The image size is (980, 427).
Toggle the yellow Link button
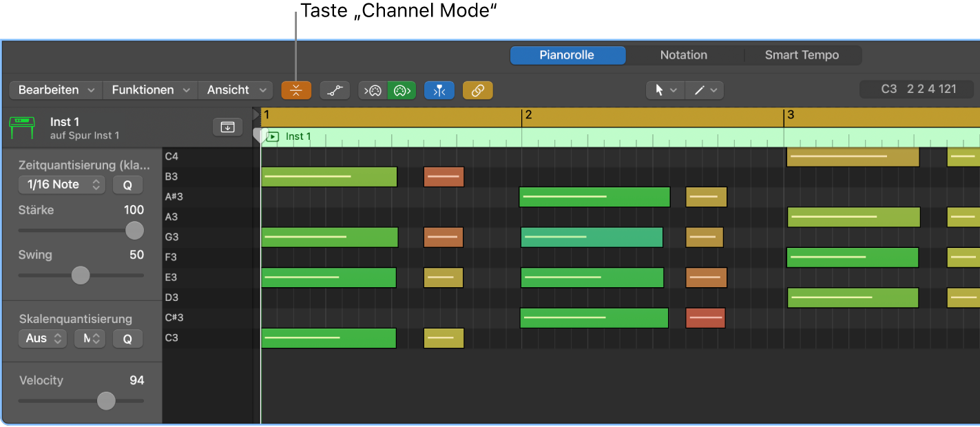tap(478, 90)
